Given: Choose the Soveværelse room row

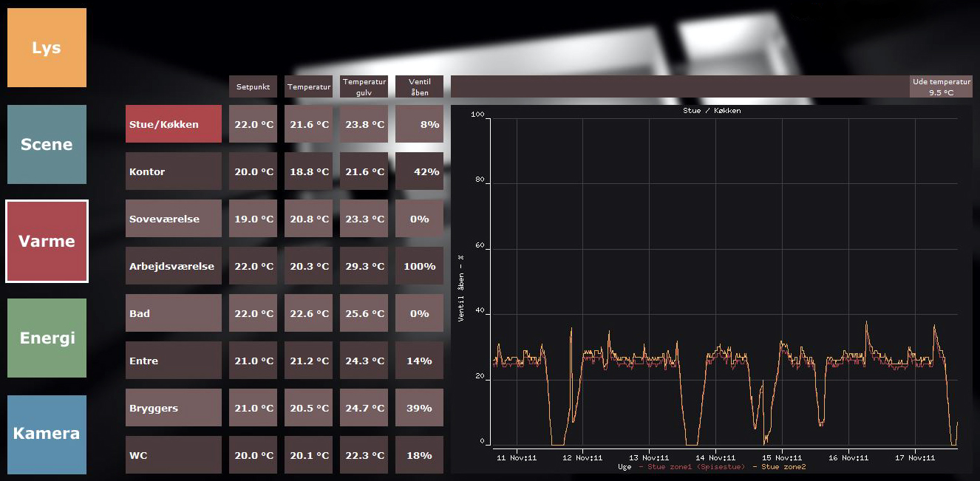Looking at the screenshot, I should click(x=174, y=219).
